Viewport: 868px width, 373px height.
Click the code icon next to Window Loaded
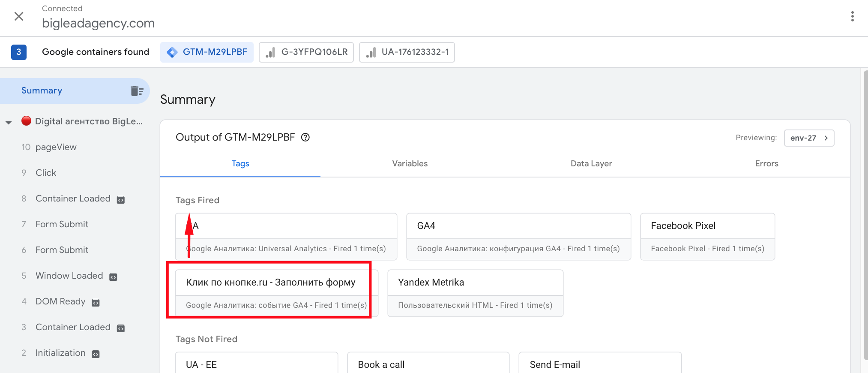[113, 277]
